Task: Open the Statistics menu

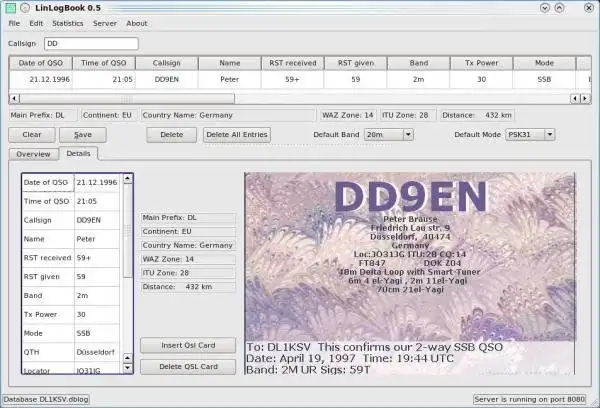Action: [x=68, y=23]
